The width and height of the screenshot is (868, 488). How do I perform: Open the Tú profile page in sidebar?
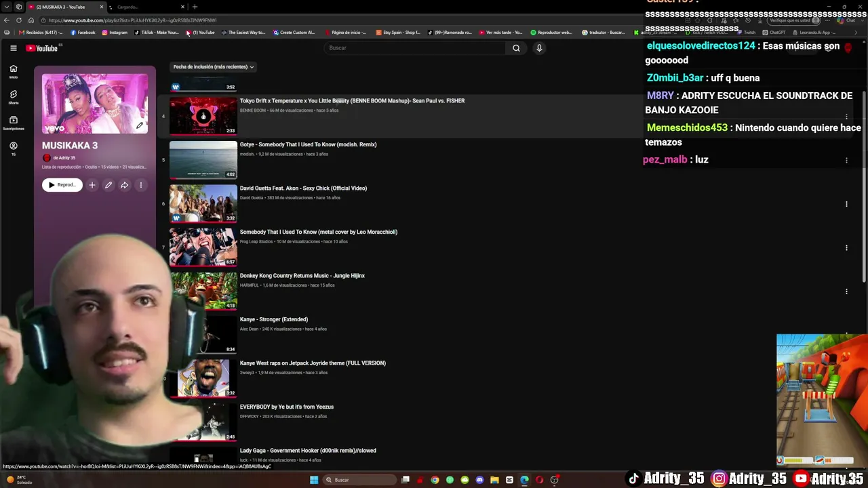pos(13,148)
